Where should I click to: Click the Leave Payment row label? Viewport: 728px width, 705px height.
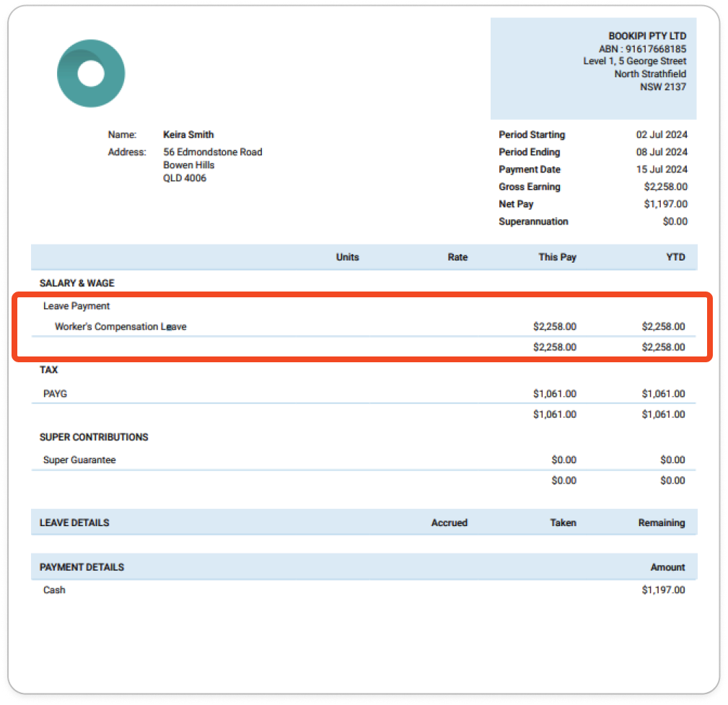[x=76, y=306]
